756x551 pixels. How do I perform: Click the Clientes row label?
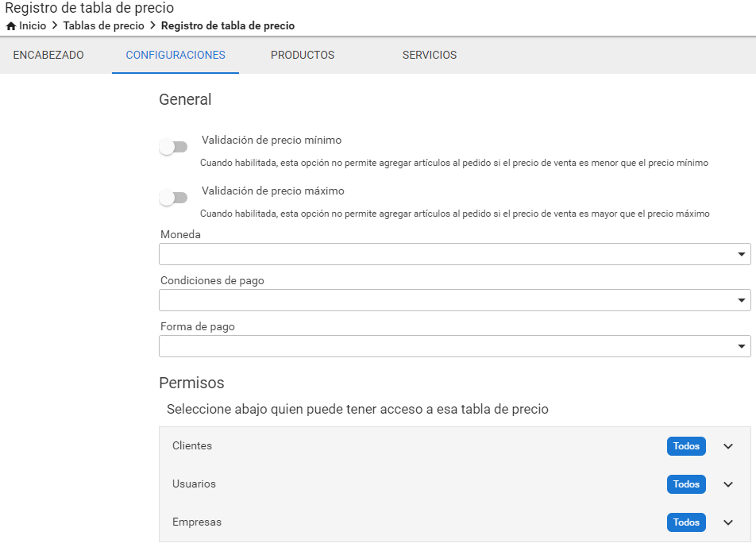(x=192, y=446)
